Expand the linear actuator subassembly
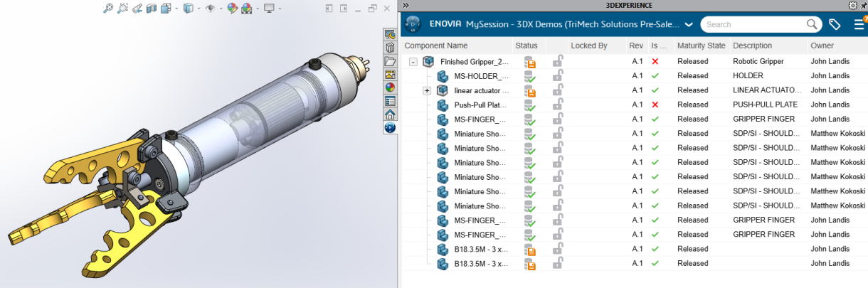 tap(427, 91)
